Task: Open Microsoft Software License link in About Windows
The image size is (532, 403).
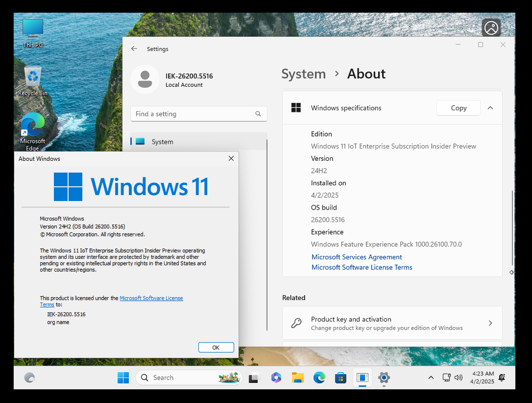Action: [x=151, y=298]
